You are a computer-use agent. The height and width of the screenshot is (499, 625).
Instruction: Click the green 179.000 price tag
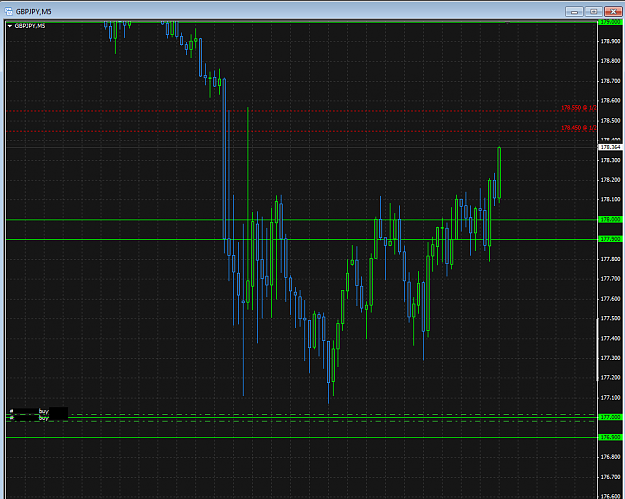click(610, 22)
